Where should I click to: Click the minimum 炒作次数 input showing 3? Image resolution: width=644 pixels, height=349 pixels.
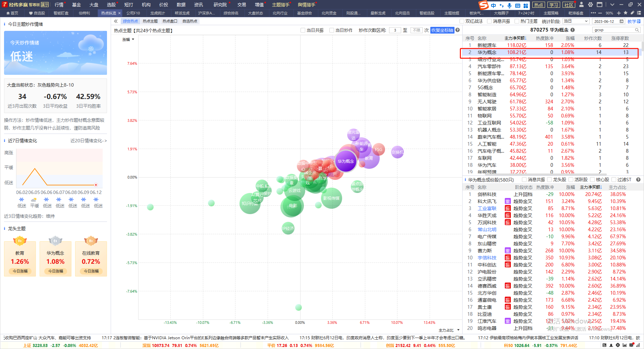pyautogui.click(x=395, y=30)
